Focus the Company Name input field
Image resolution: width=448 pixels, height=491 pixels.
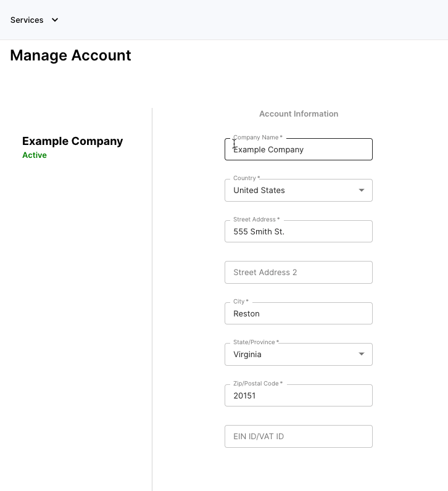pyautogui.click(x=299, y=149)
